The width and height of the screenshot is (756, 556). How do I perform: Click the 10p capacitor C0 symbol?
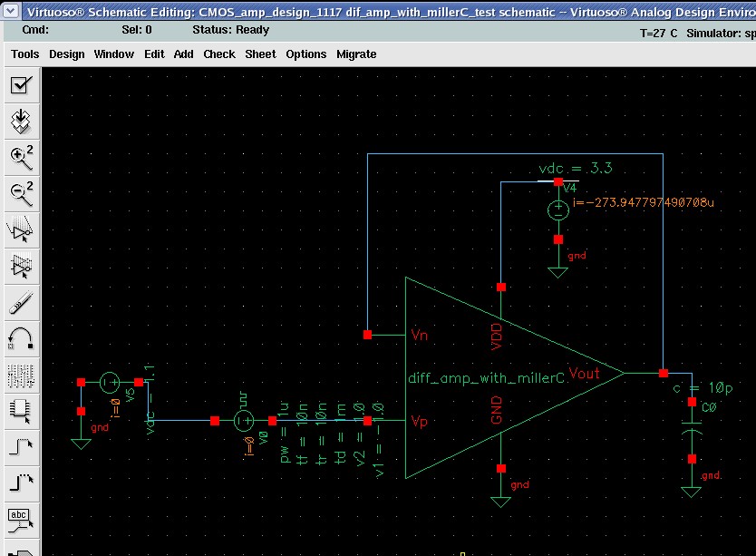pos(692,427)
